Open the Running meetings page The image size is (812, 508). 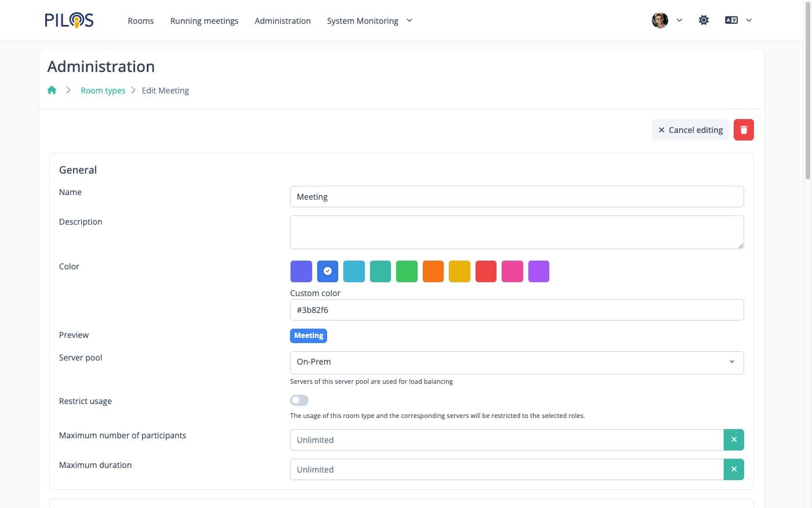point(204,21)
